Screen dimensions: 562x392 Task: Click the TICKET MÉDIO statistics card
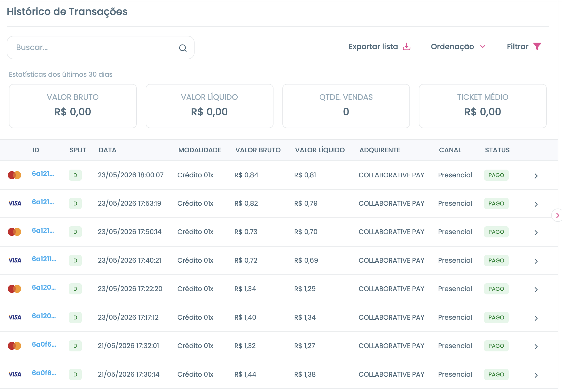[x=483, y=106]
